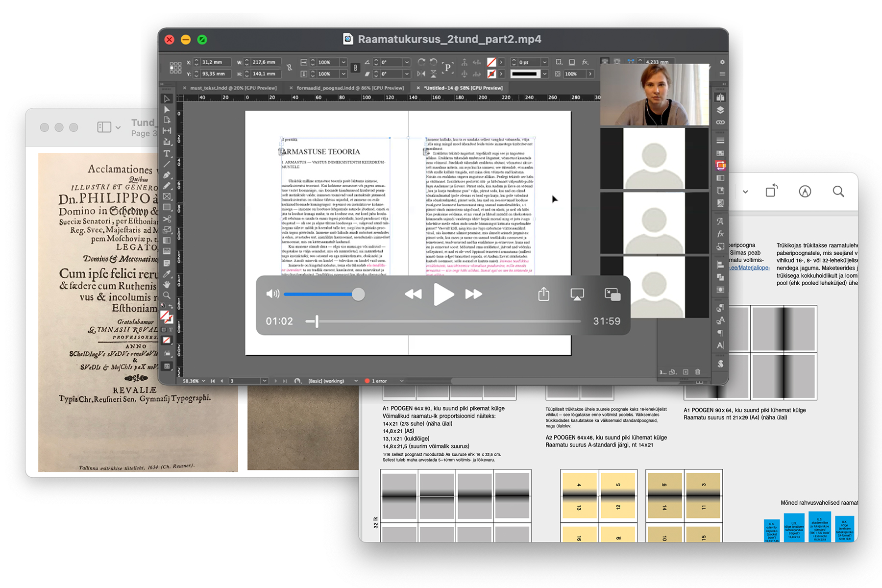Mute the video via speaker icon

272,294
